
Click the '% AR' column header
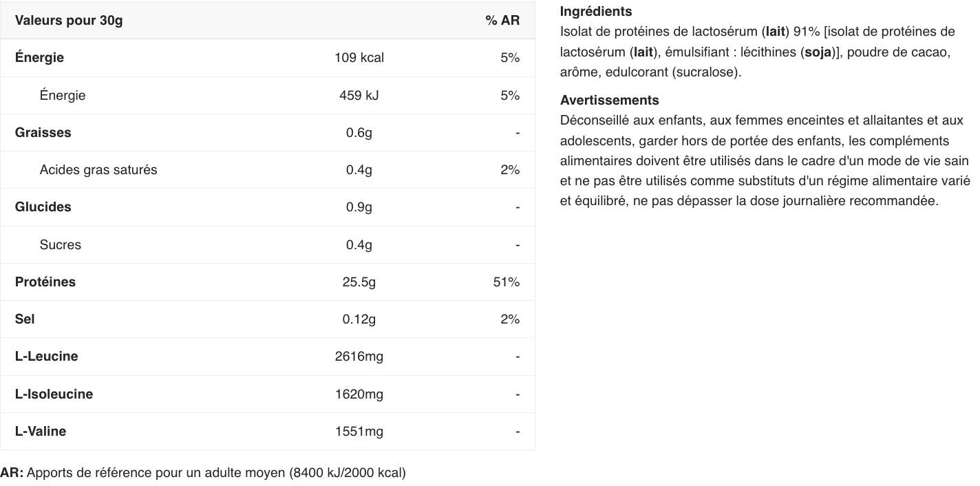point(502,20)
